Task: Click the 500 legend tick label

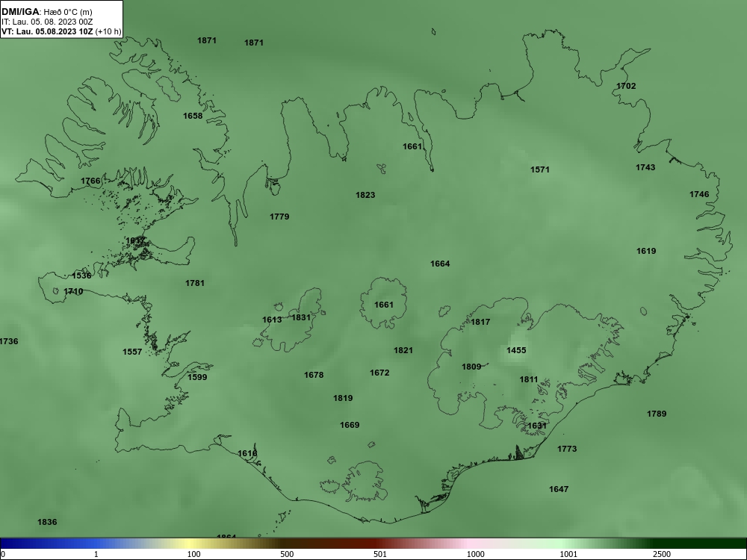Action: pyautogui.click(x=287, y=554)
